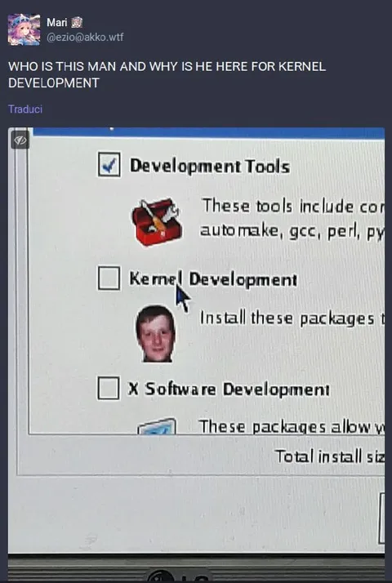Click the 'These tools include' description text
Screen dimensions: 392x583
point(292,218)
